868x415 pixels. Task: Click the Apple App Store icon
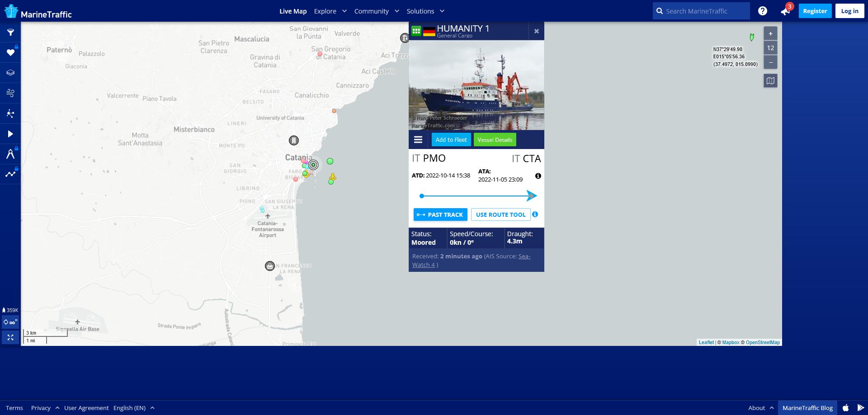[846, 408]
